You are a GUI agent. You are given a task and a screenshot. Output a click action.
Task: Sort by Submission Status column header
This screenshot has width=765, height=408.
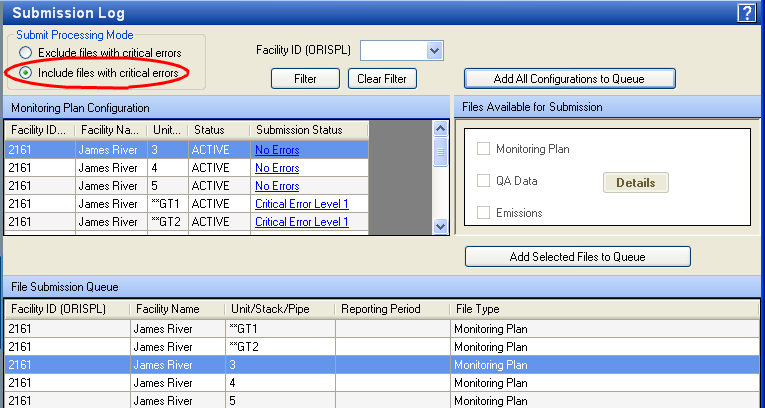[309, 130]
